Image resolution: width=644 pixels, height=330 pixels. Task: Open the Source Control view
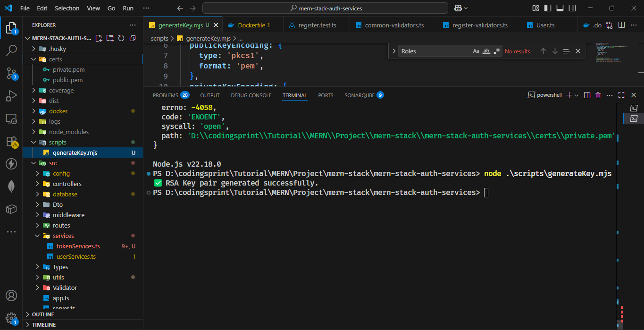click(11, 73)
